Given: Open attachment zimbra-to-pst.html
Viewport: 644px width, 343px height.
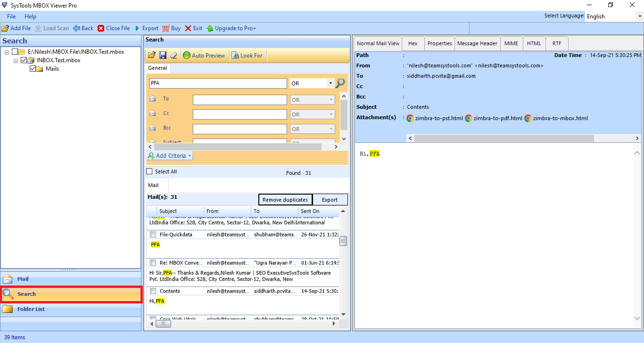Looking at the screenshot, I should pos(435,118).
